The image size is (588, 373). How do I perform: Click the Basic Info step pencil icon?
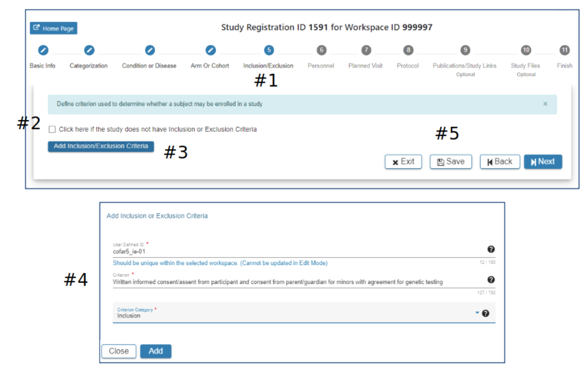click(x=43, y=50)
